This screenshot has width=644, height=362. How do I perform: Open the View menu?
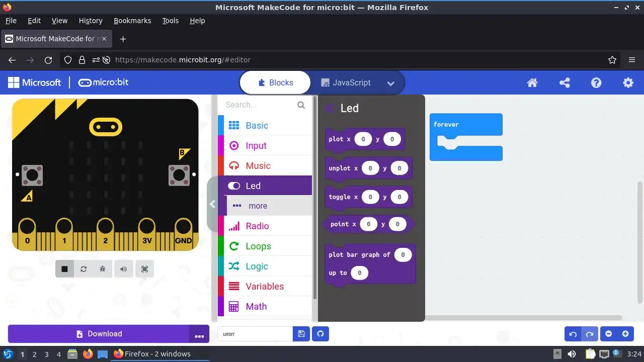tap(59, 21)
